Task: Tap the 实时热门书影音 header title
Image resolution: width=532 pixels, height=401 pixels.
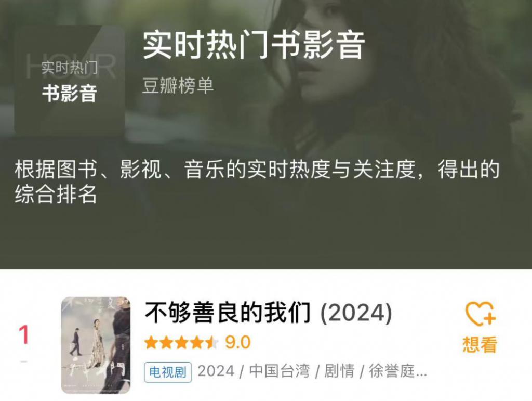Action: tap(254, 45)
